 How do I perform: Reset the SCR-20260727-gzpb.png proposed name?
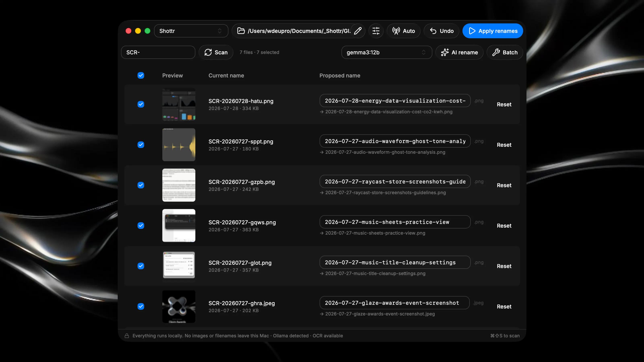504,185
